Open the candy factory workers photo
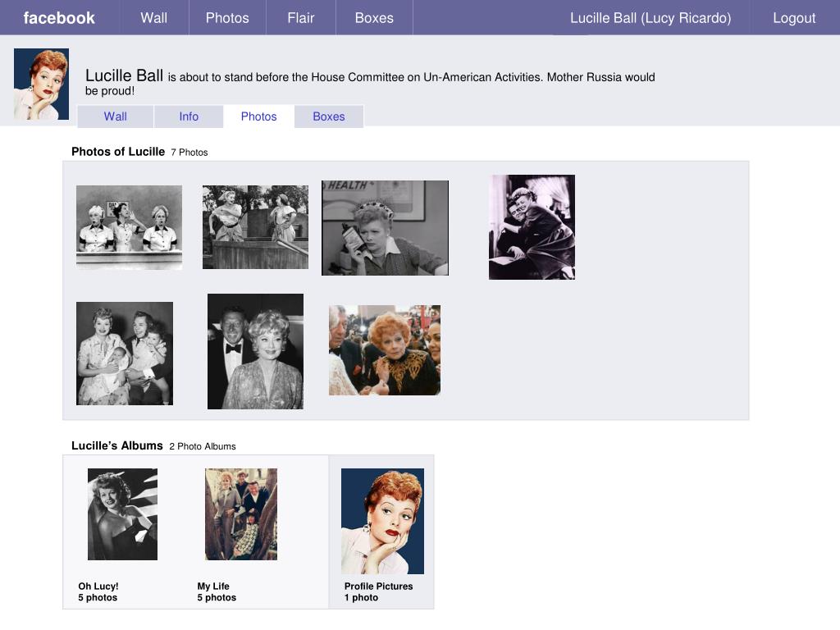 click(x=129, y=227)
